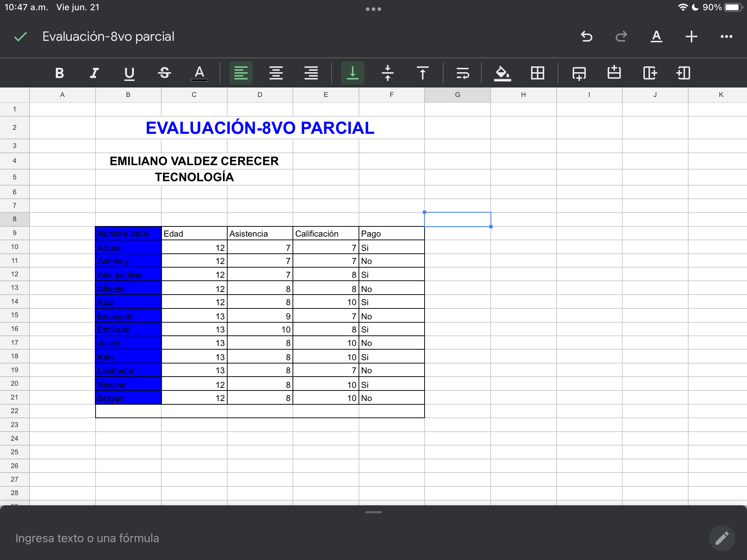The width and height of the screenshot is (747, 560).
Task: Insert a column to the right
Action: pos(650,73)
